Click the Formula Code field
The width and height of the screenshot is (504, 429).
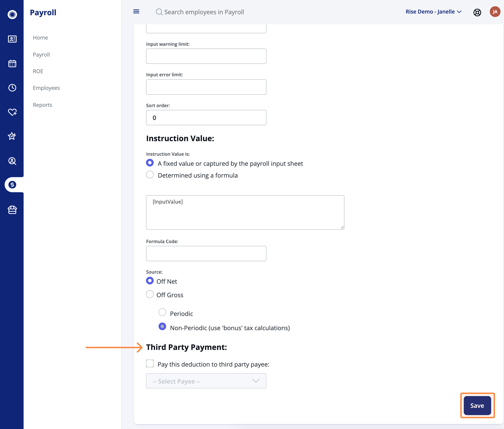click(206, 253)
